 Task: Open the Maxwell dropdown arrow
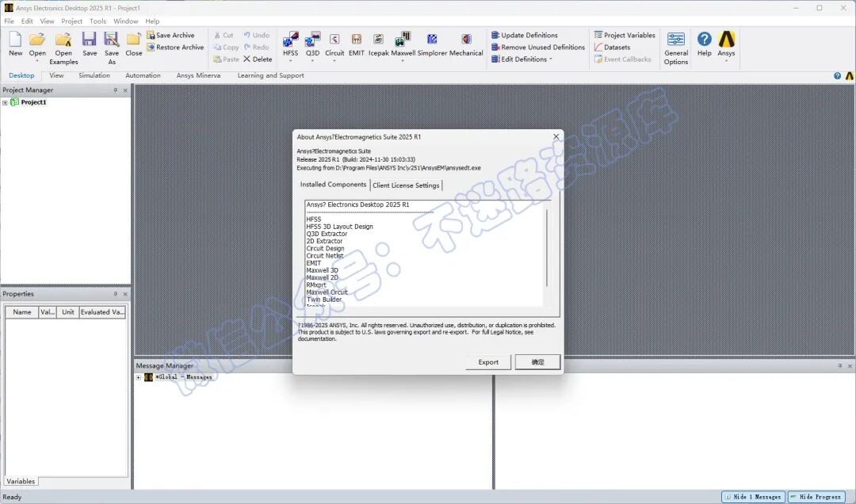click(403, 60)
